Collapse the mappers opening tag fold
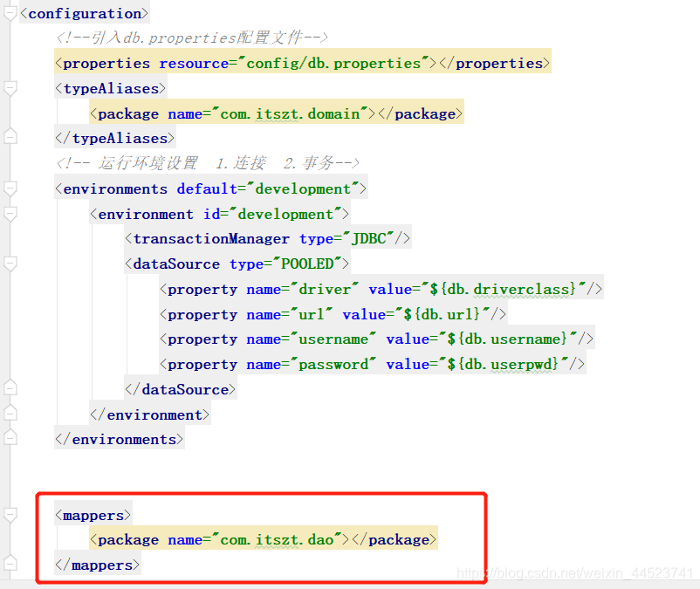 click(x=10, y=515)
